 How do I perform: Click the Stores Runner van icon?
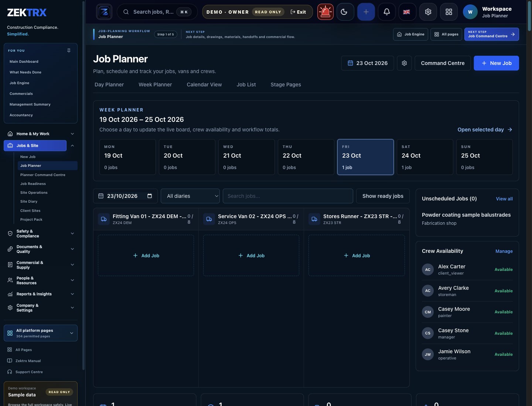click(314, 219)
